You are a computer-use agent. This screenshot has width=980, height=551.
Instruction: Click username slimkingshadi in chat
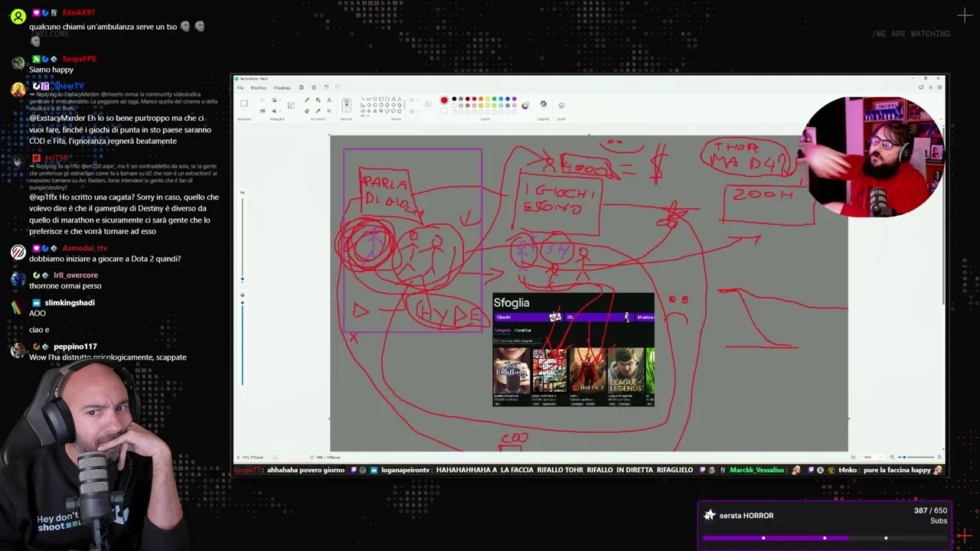pyautogui.click(x=70, y=302)
